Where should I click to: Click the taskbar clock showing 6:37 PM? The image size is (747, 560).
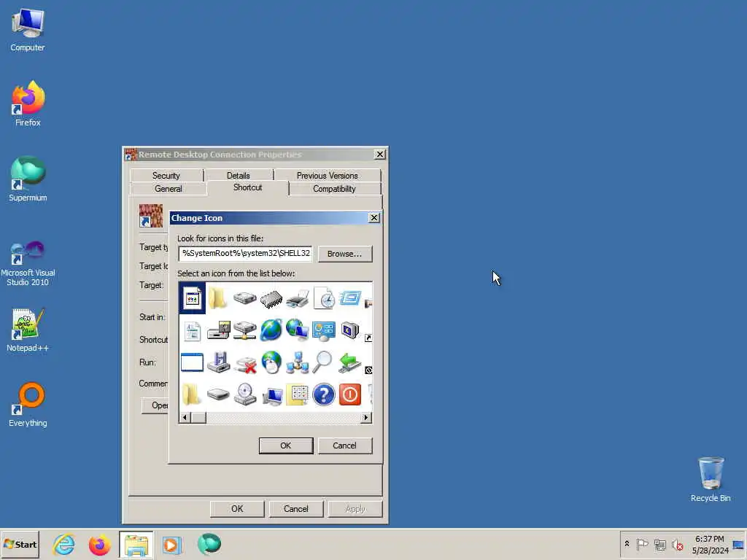tap(710, 544)
